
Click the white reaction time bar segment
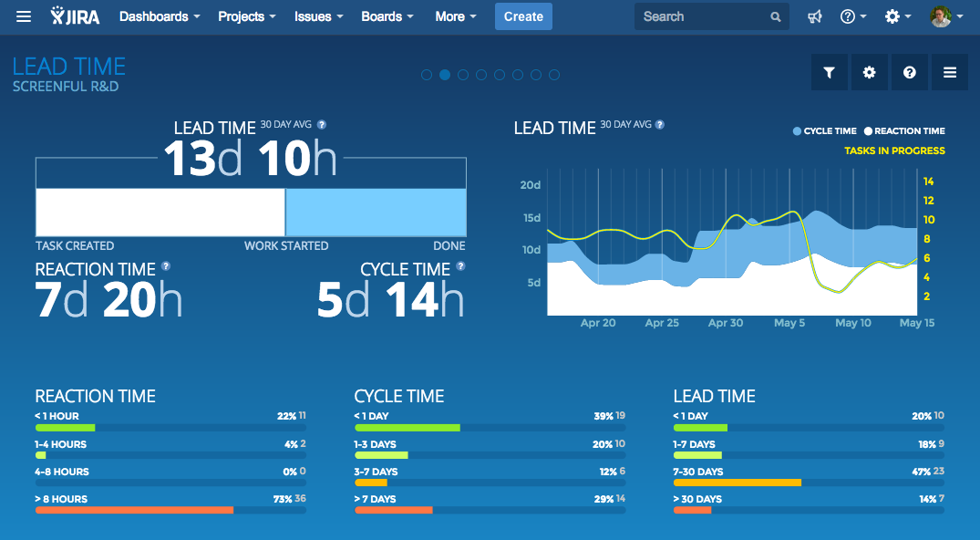(x=160, y=213)
